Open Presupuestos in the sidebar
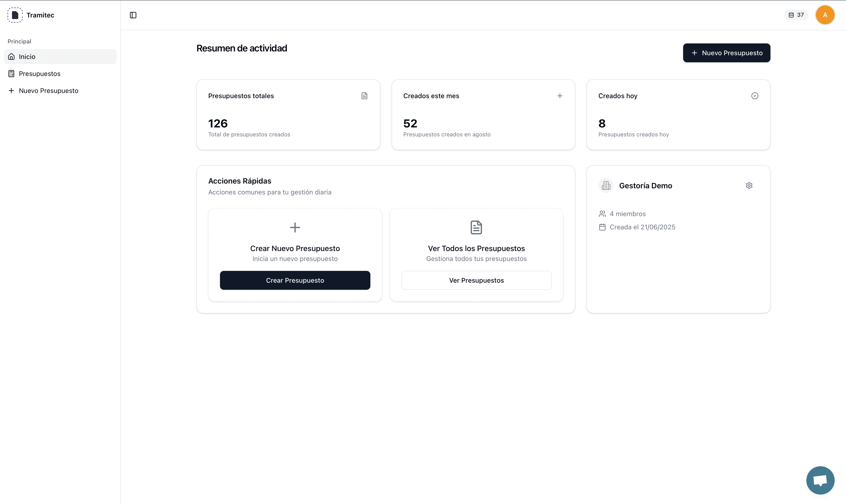Image resolution: width=846 pixels, height=504 pixels. (39, 74)
